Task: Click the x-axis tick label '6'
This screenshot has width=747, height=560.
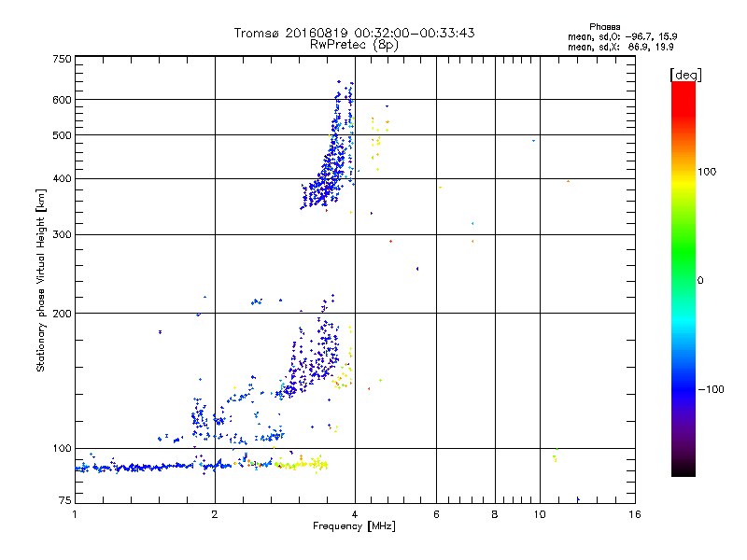Action: 436,514
